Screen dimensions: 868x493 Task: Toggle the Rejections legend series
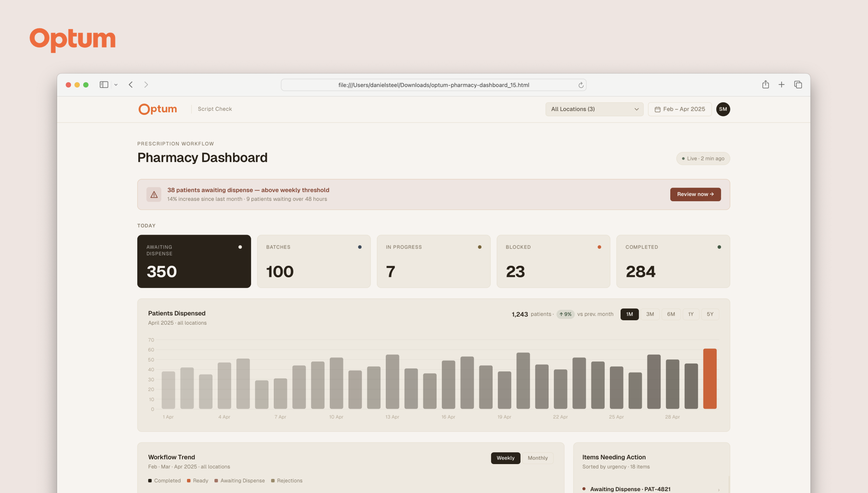(x=287, y=480)
